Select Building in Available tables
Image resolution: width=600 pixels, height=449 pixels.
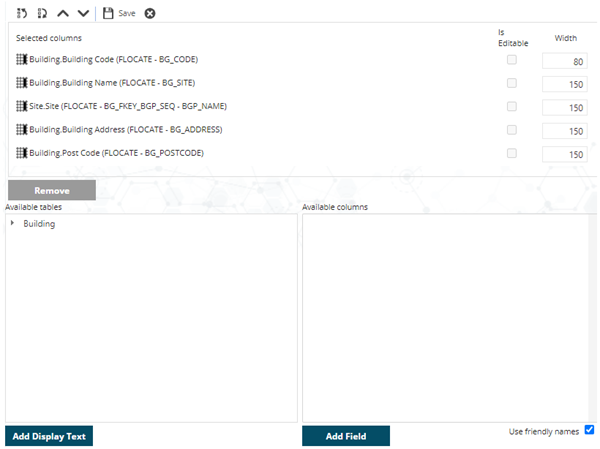39,224
